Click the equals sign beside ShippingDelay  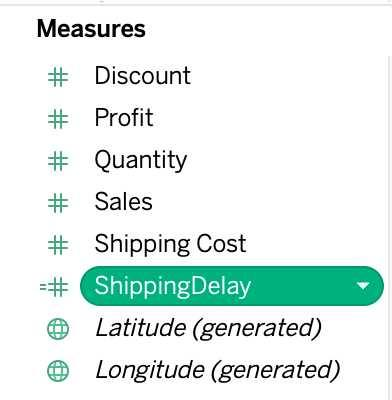tap(43, 287)
